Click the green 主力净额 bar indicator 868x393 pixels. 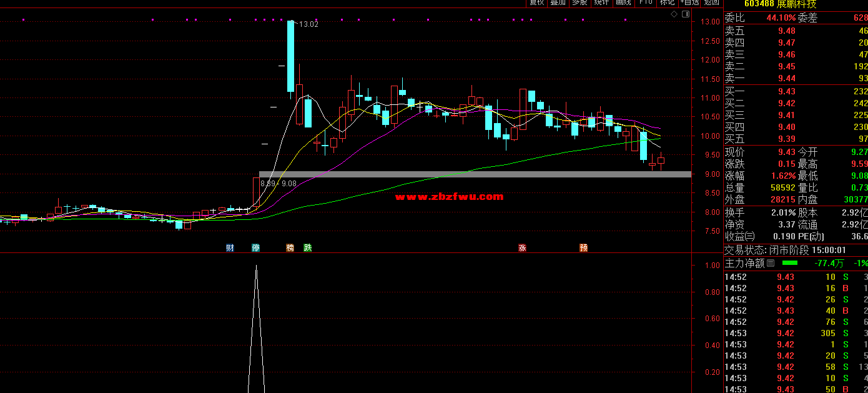(790, 264)
